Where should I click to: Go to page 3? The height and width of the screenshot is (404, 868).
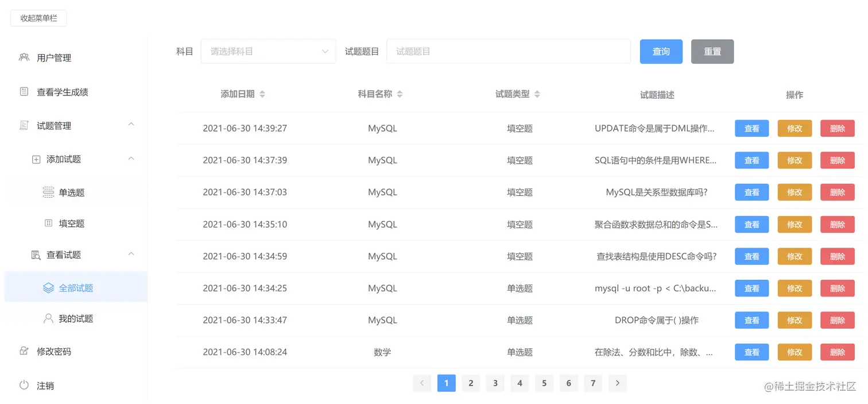click(495, 383)
